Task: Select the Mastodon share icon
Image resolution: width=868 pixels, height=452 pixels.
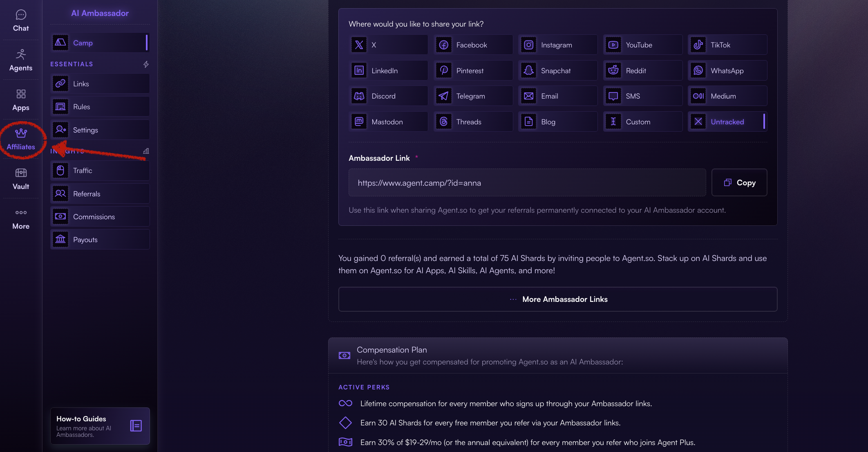Action: pyautogui.click(x=359, y=121)
